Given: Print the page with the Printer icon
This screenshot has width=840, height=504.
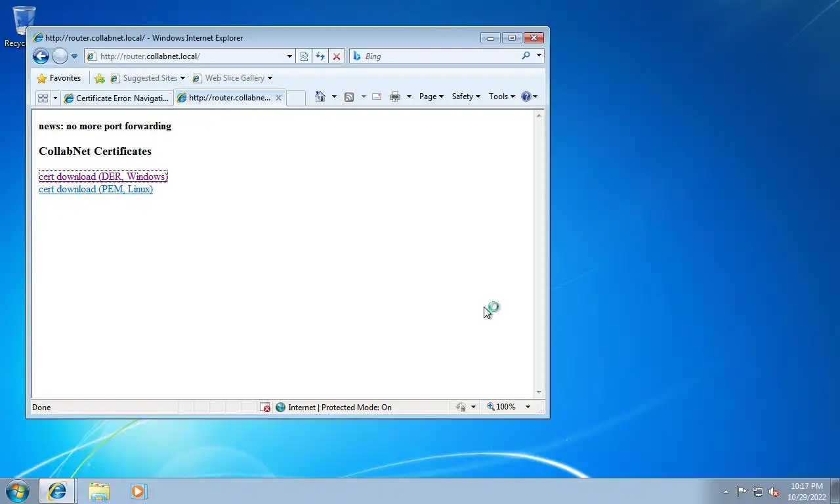Looking at the screenshot, I should tap(395, 96).
